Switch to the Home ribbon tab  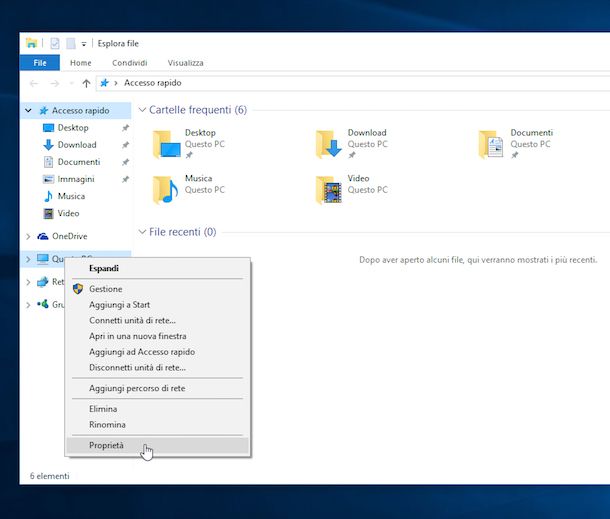tap(81, 63)
